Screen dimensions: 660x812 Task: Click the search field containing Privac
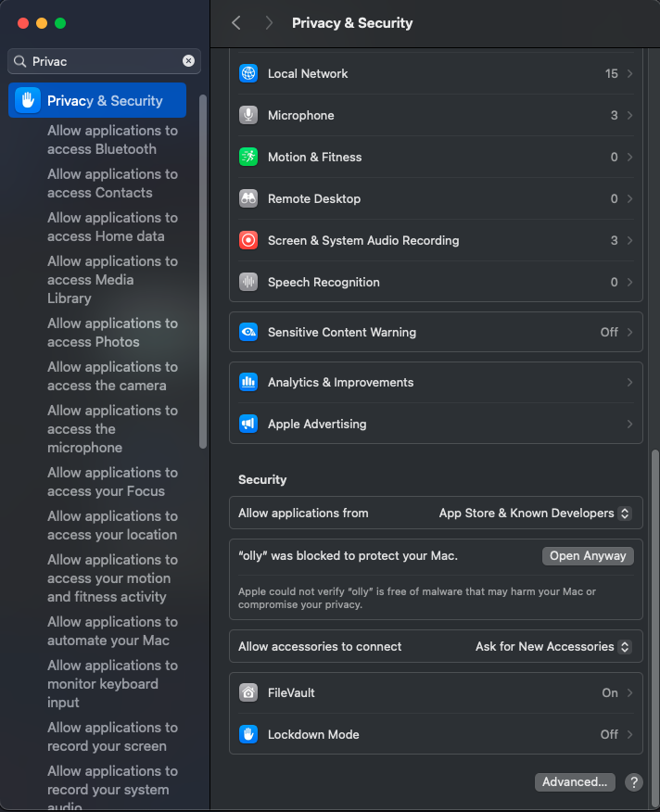click(x=104, y=61)
